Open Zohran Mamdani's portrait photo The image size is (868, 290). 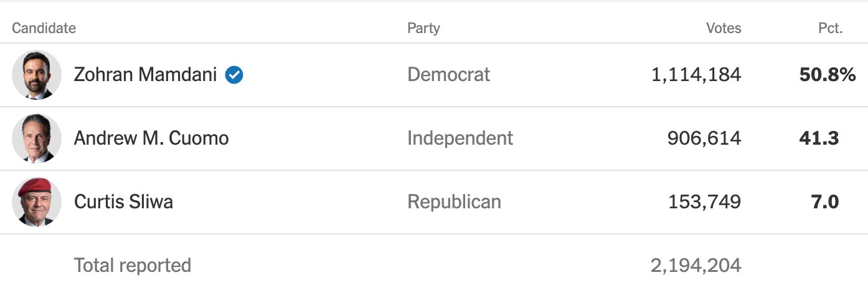tap(37, 75)
